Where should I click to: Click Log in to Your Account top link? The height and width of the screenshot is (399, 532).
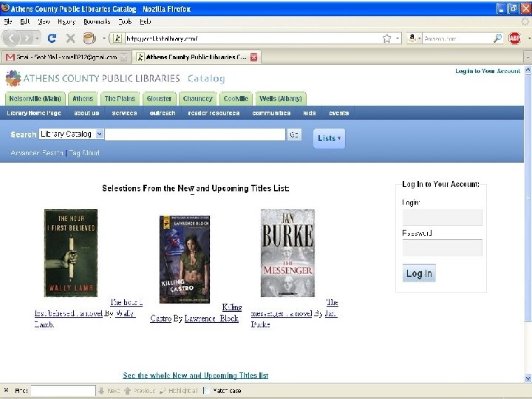[x=488, y=71]
